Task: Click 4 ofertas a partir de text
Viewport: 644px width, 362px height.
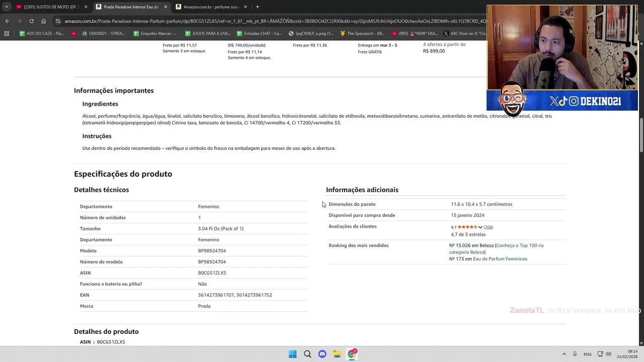Action: pyautogui.click(x=444, y=44)
